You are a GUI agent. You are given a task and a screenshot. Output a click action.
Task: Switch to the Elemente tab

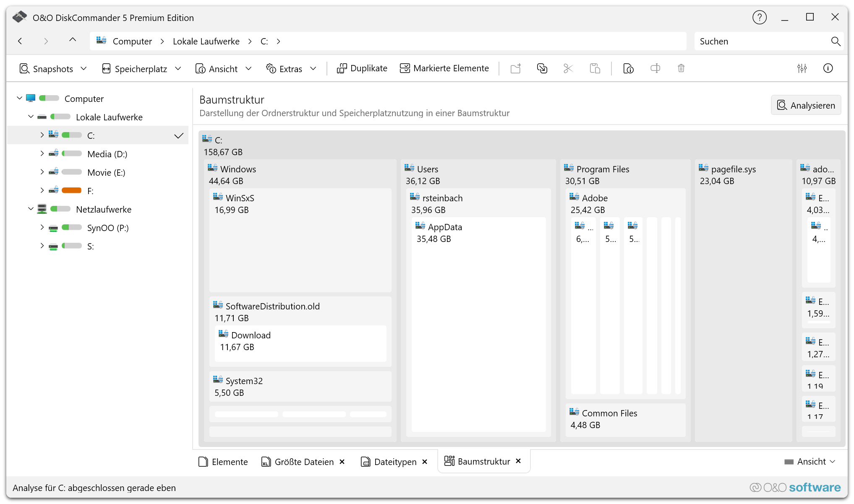click(223, 462)
